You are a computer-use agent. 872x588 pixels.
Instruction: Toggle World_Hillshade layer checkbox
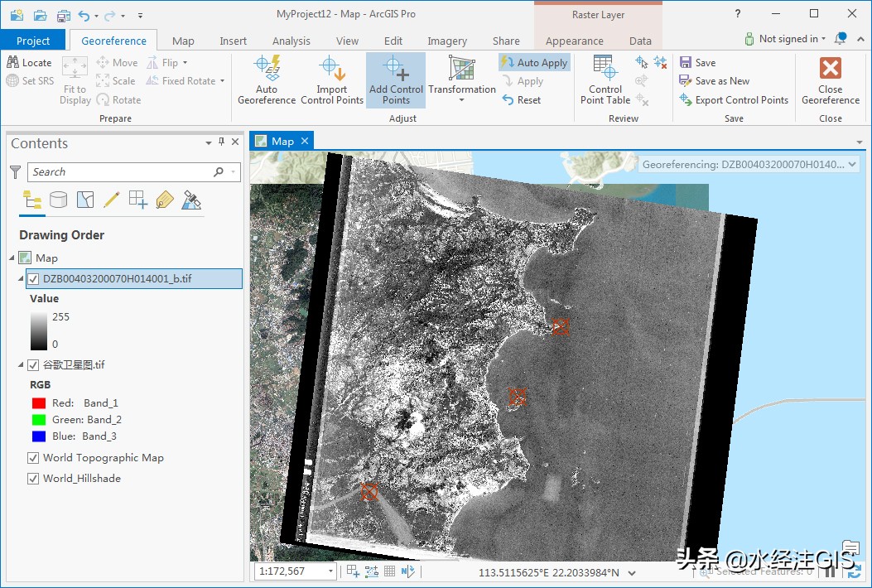pyautogui.click(x=33, y=479)
